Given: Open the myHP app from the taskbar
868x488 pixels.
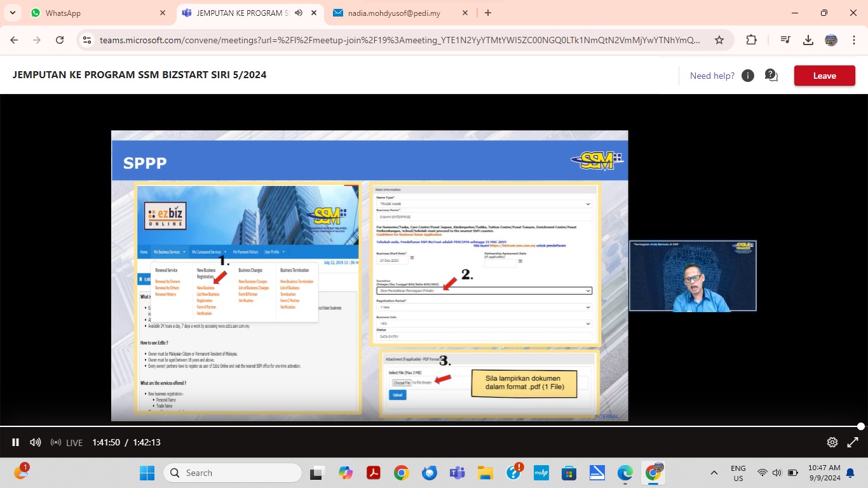Looking at the screenshot, I should 541,473.
